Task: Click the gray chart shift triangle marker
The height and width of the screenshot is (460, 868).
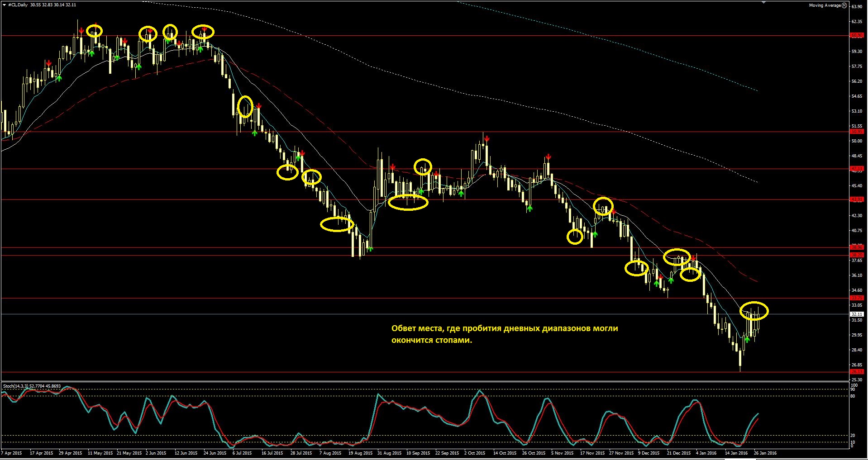Action: click(764, 2)
